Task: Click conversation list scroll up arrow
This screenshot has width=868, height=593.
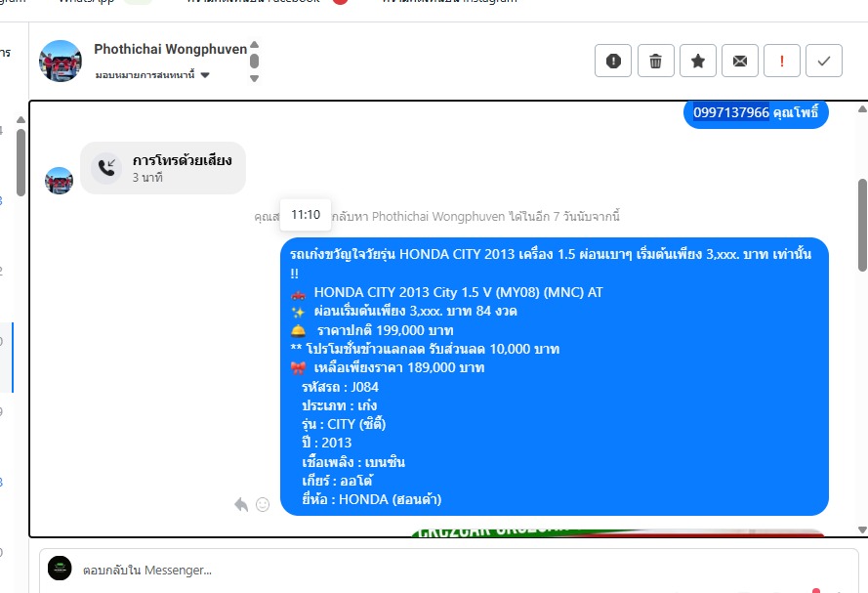Action: coord(21,119)
